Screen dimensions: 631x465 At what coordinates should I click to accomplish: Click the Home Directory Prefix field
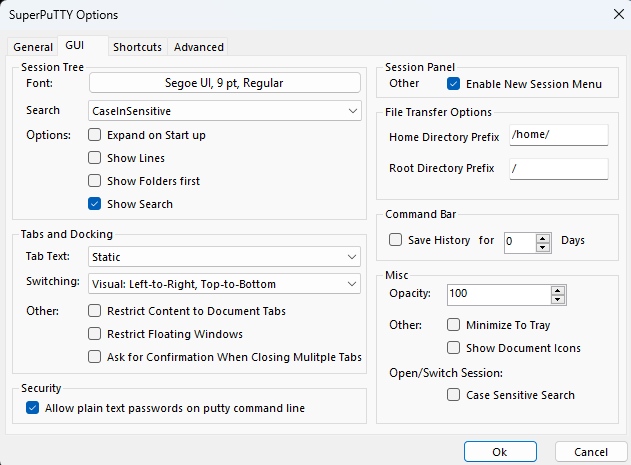tap(559, 135)
